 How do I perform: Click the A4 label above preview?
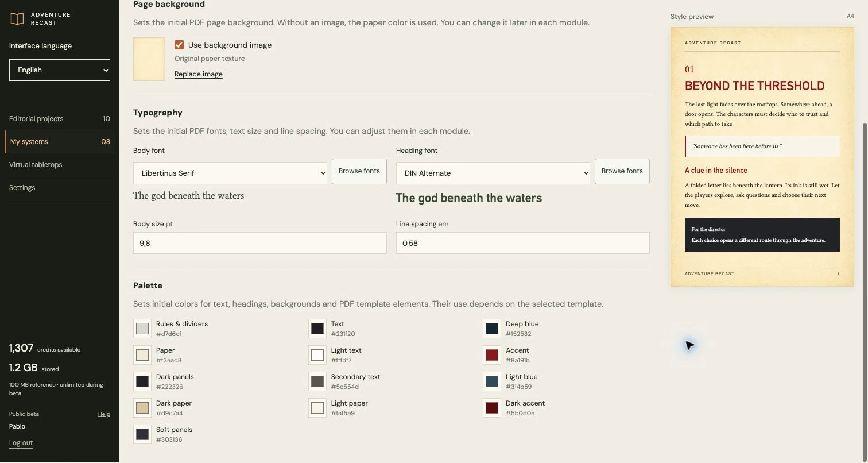pyautogui.click(x=850, y=16)
